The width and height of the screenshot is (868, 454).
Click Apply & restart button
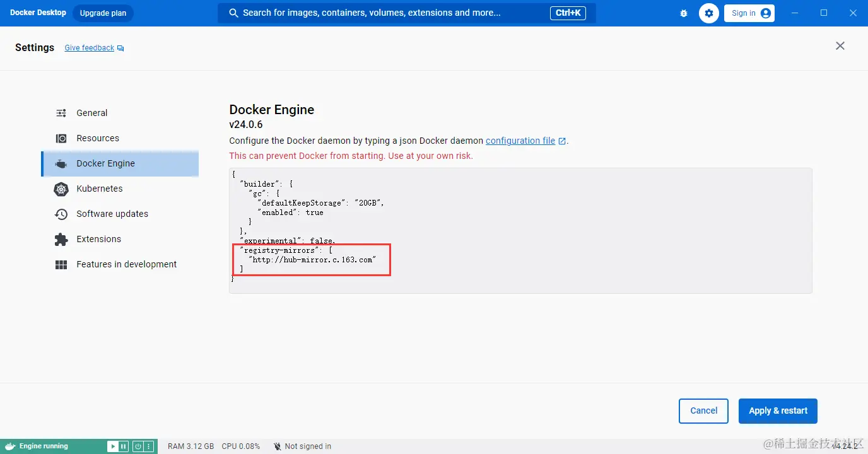tap(778, 410)
